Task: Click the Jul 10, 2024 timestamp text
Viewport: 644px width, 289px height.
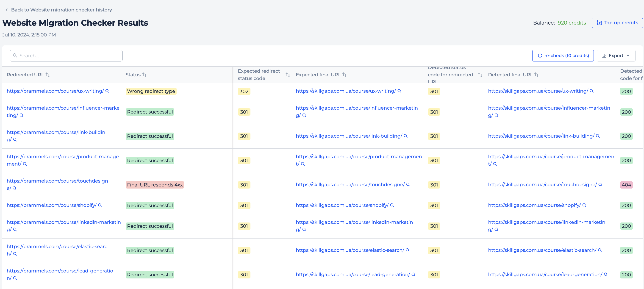Action: pyautogui.click(x=29, y=35)
